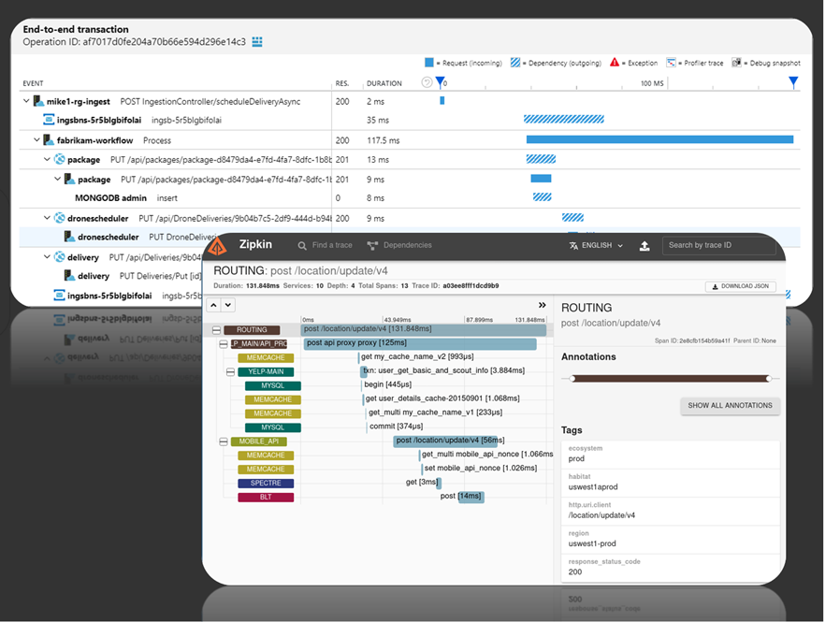Click the Zipkin logo icon

217,246
